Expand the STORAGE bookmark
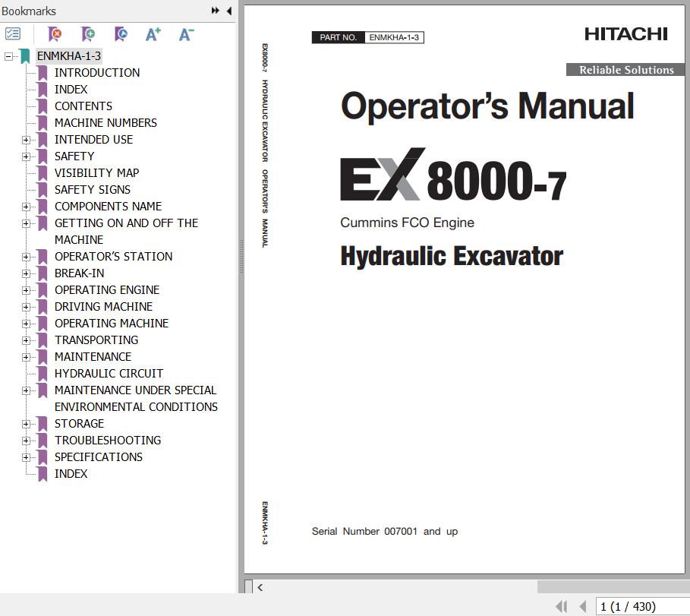690x616 pixels. tap(26, 425)
